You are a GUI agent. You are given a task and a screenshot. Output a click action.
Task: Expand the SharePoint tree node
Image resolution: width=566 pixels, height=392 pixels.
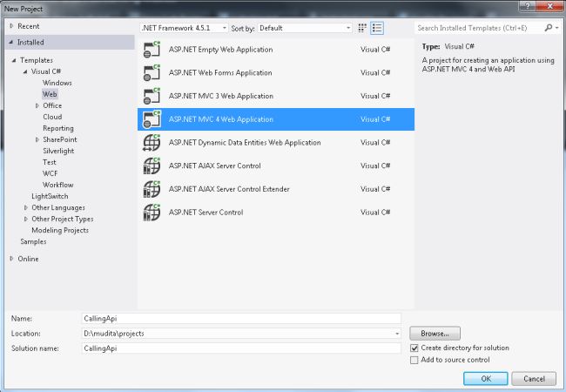tap(37, 139)
